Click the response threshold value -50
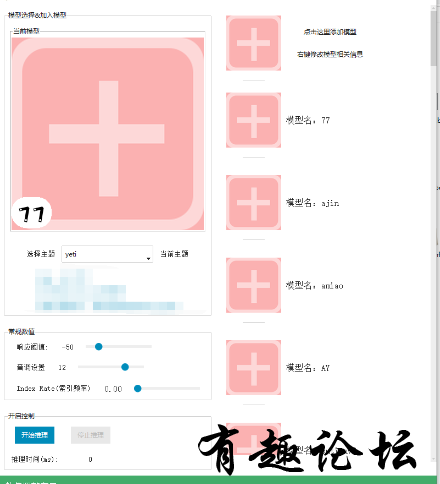Image resolution: width=440 pixels, height=484 pixels. (x=68, y=347)
